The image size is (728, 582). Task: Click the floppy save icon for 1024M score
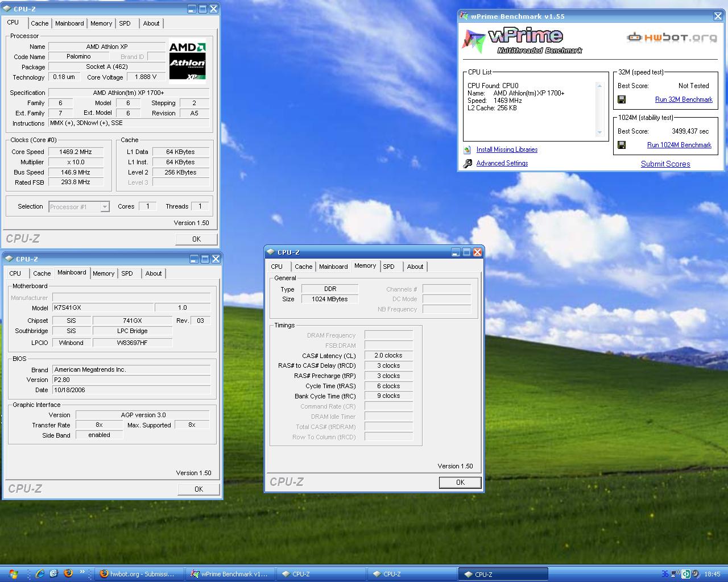tap(622, 145)
